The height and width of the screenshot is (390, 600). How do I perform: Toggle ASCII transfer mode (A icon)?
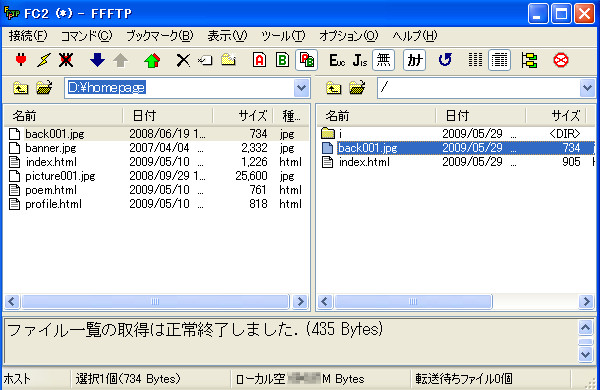pos(259,60)
